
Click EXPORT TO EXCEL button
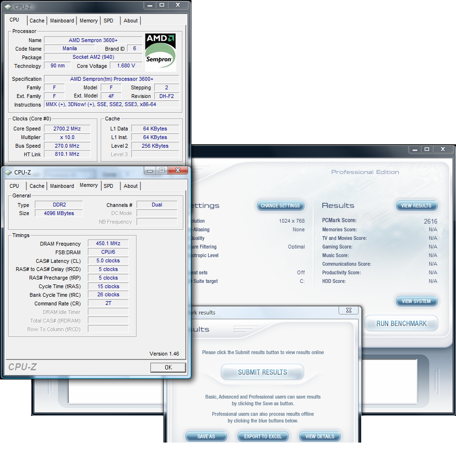[x=263, y=436]
